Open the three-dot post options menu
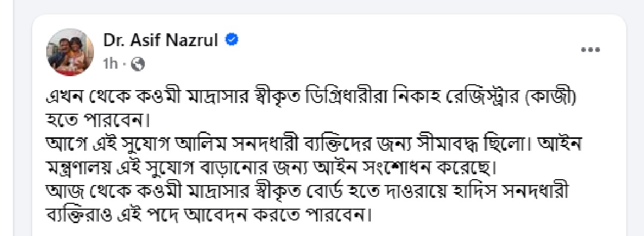 click(590, 50)
